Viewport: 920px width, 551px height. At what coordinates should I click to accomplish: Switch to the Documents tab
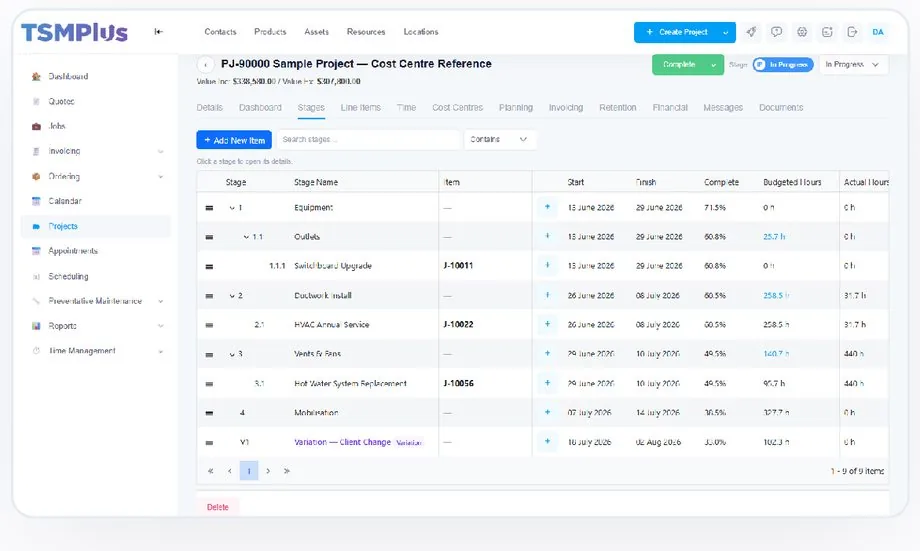tap(781, 107)
